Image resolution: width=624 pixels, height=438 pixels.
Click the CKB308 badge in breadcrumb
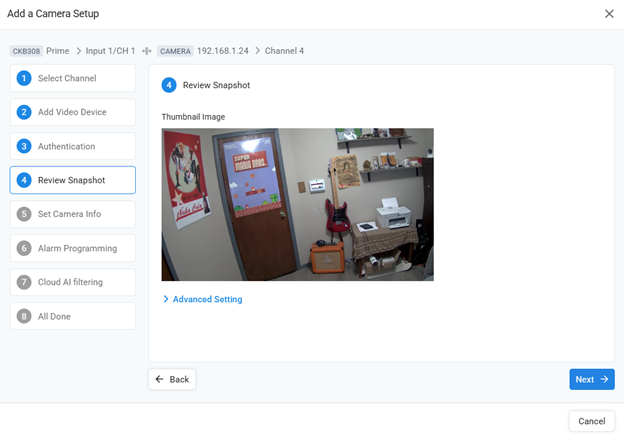(26, 50)
